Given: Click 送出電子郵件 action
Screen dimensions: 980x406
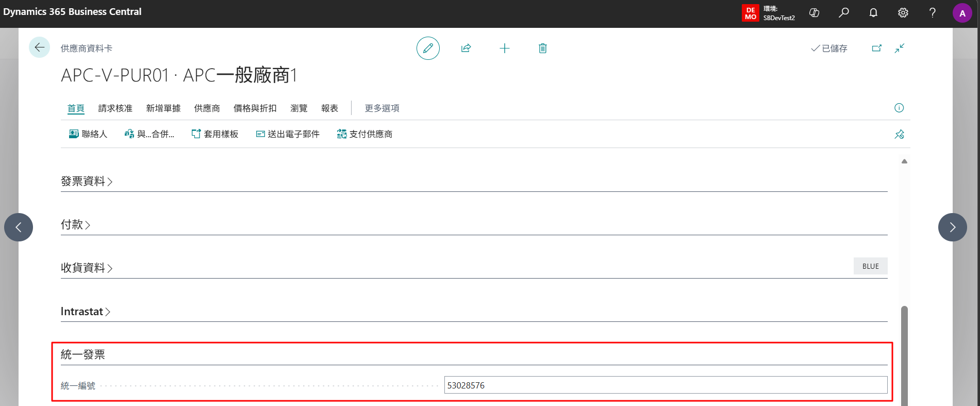Looking at the screenshot, I should point(288,134).
